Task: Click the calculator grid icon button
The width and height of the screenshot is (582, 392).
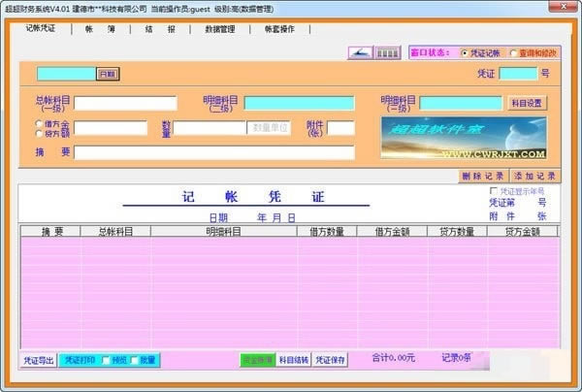Action: (x=388, y=52)
